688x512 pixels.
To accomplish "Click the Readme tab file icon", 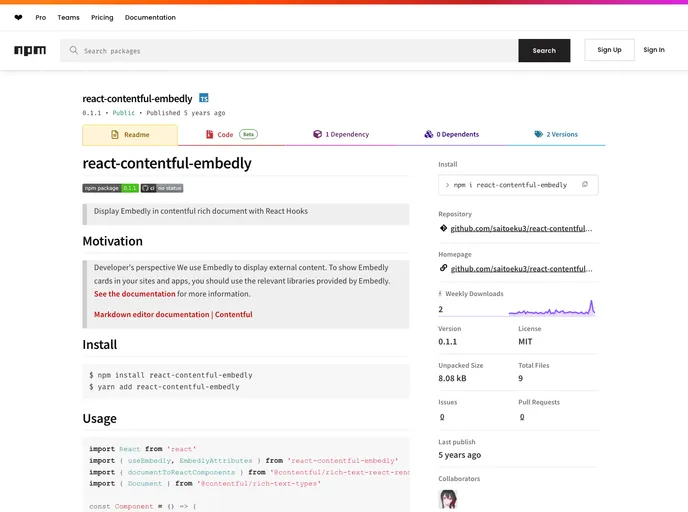I will (x=115, y=135).
